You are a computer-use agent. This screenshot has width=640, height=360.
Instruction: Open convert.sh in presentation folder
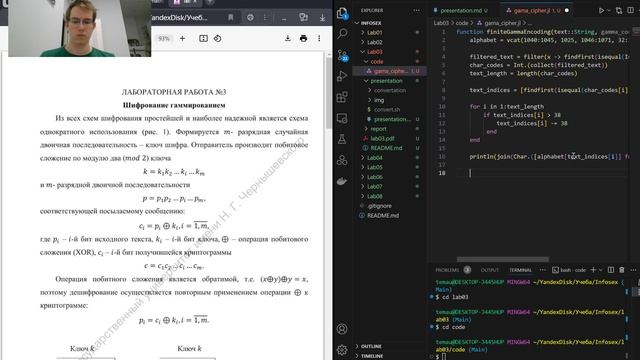[x=388, y=109]
